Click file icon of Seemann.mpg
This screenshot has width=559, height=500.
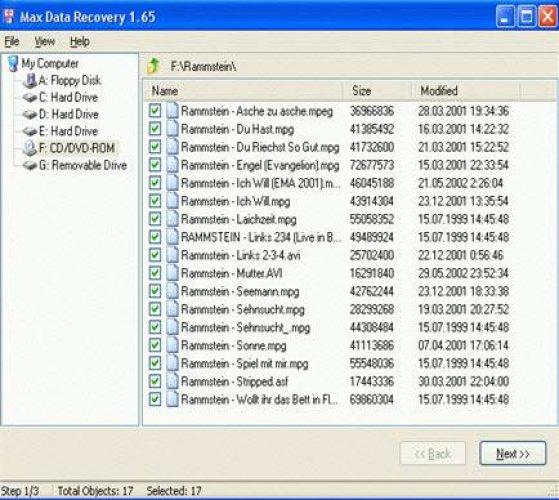(172, 291)
